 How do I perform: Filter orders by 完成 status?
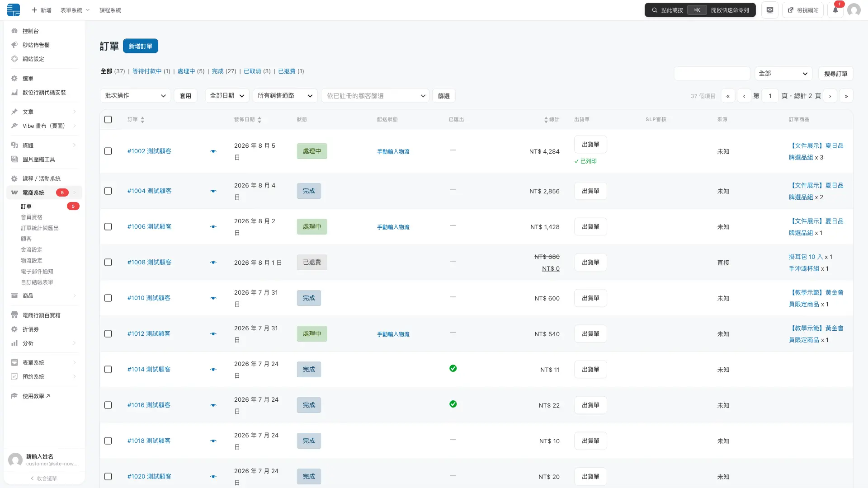(x=218, y=71)
